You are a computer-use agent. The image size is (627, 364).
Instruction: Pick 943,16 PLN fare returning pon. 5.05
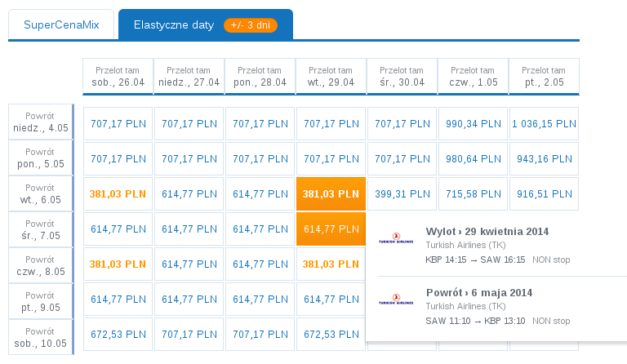[x=544, y=159]
